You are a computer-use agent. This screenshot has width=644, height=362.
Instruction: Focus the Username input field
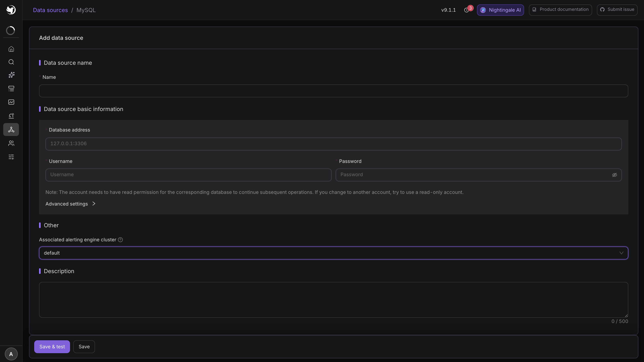click(x=189, y=175)
